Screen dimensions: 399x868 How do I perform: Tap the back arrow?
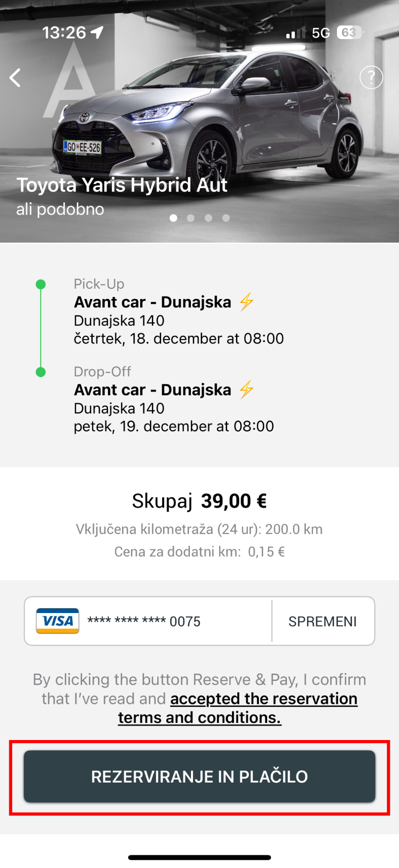point(16,78)
